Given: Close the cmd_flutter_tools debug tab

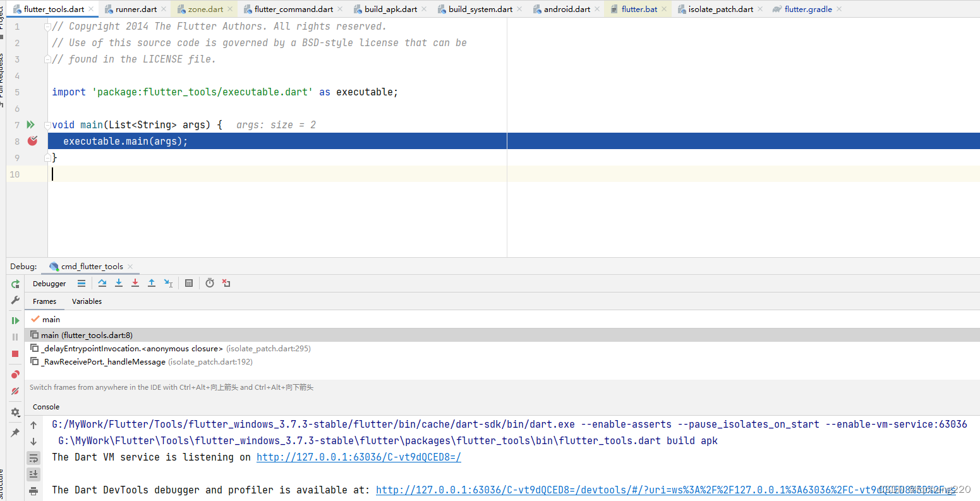Looking at the screenshot, I should point(130,267).
